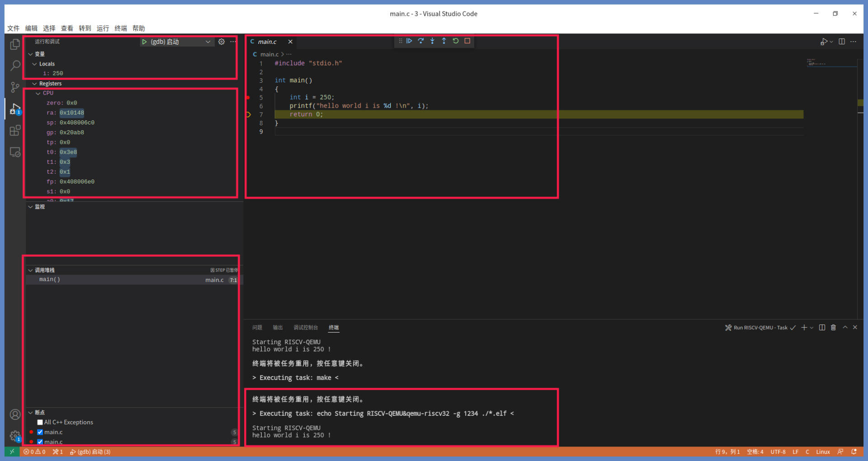
Task: Restart the debug session
Action: tap(456, 41)
